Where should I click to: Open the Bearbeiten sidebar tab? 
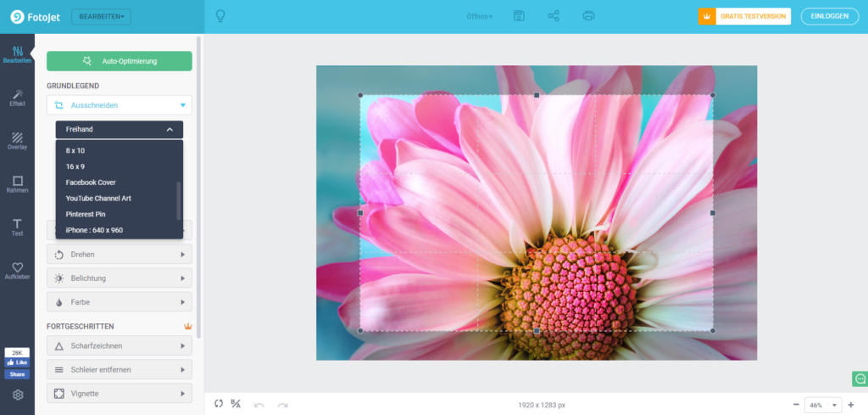point(17,55)
